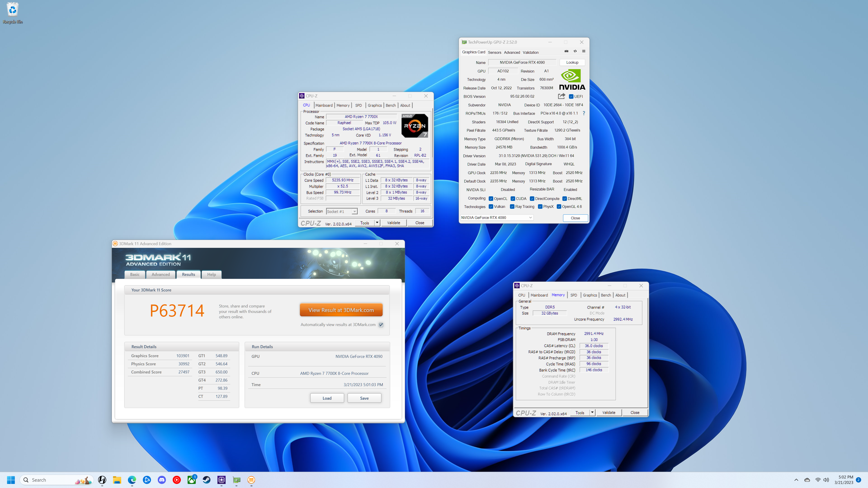Screen dimensions: 868x488
Task: Uncheck automatically view results at 3DMark.com
Action: pyautogui.click(x=381, y=325)
